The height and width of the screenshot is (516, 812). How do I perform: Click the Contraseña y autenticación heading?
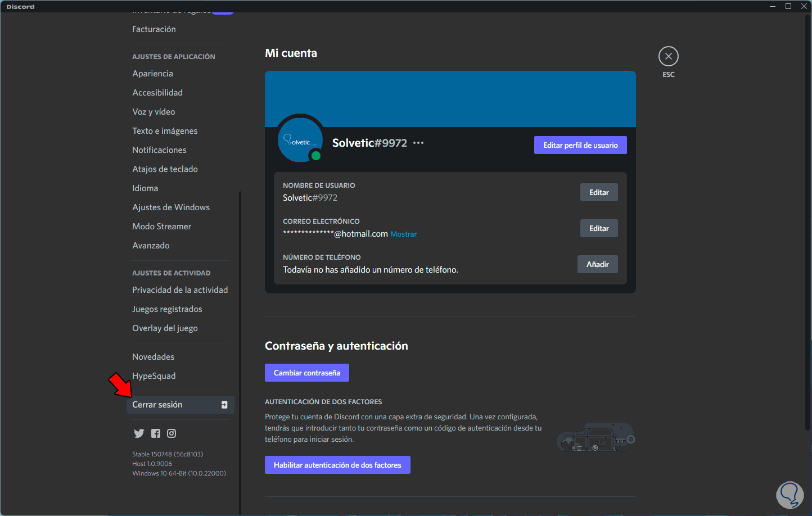(x=336, y=346)
